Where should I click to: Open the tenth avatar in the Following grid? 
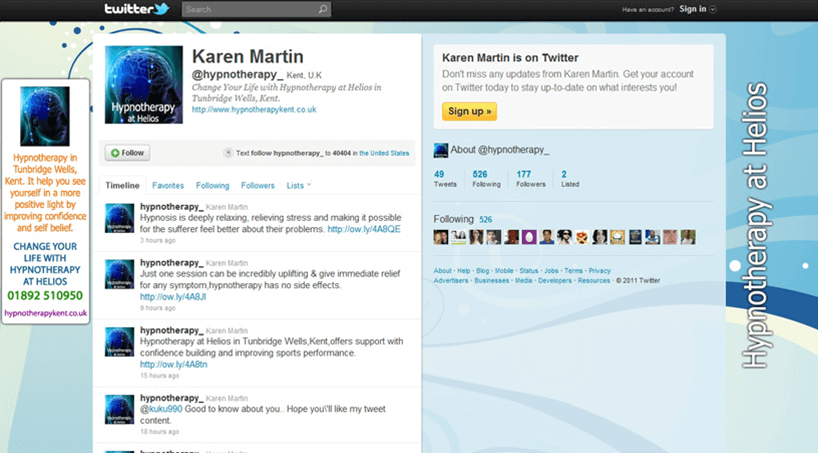[600, 237]
